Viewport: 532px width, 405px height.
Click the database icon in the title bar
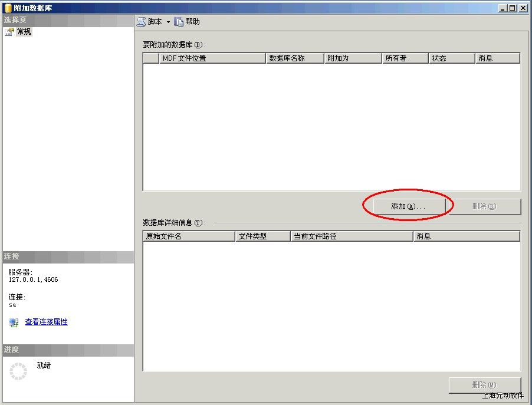[7, 8]
